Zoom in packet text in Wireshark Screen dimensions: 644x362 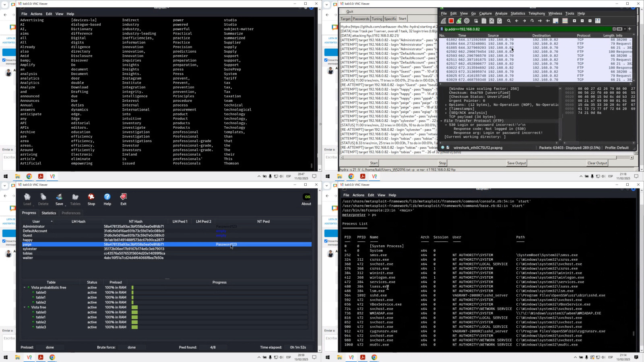coord(574,21)
